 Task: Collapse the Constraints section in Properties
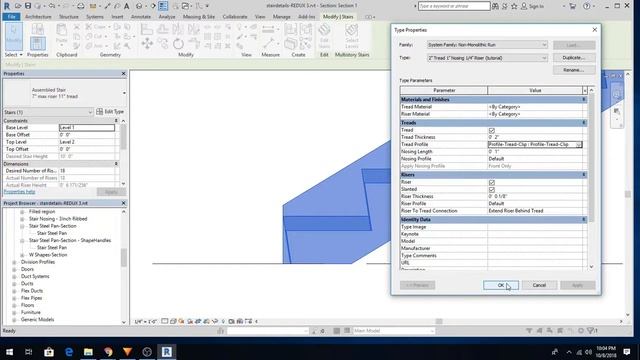(116, 121)
